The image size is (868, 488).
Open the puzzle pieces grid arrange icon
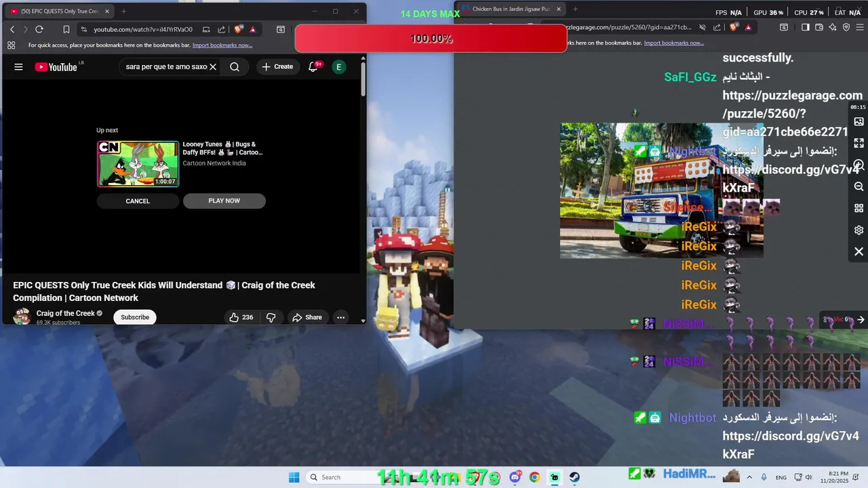click(x=859, y=208)
